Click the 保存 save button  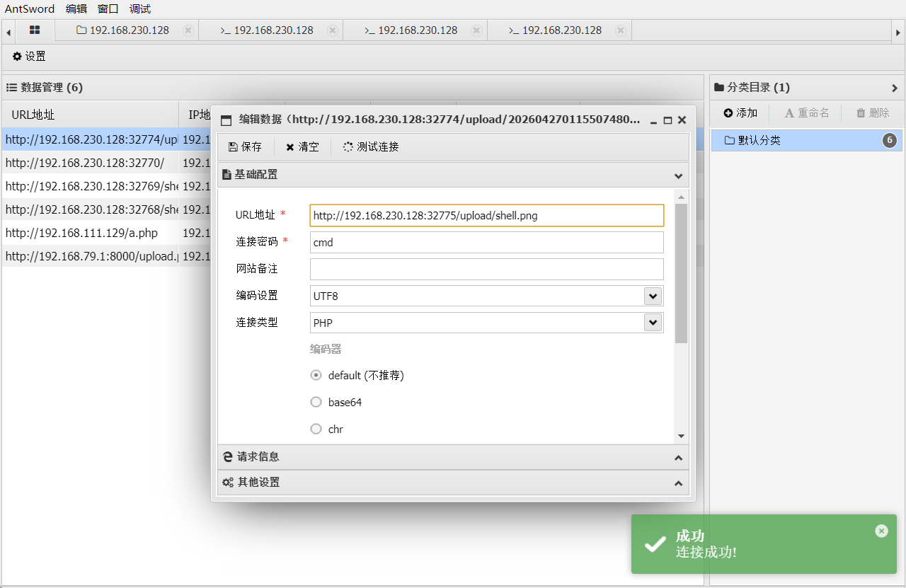tap(245, 147)
